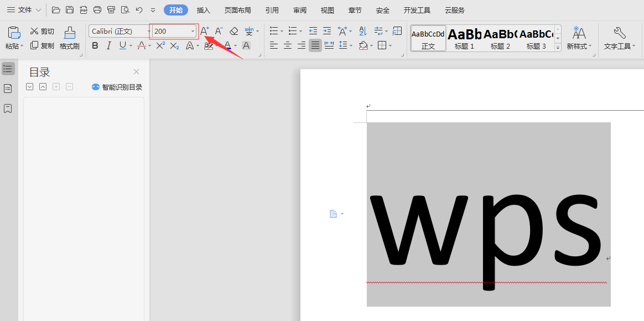644x321 pixels.
Task: Toggle show paragraph marks icon
Action: (x=378, y=31)
